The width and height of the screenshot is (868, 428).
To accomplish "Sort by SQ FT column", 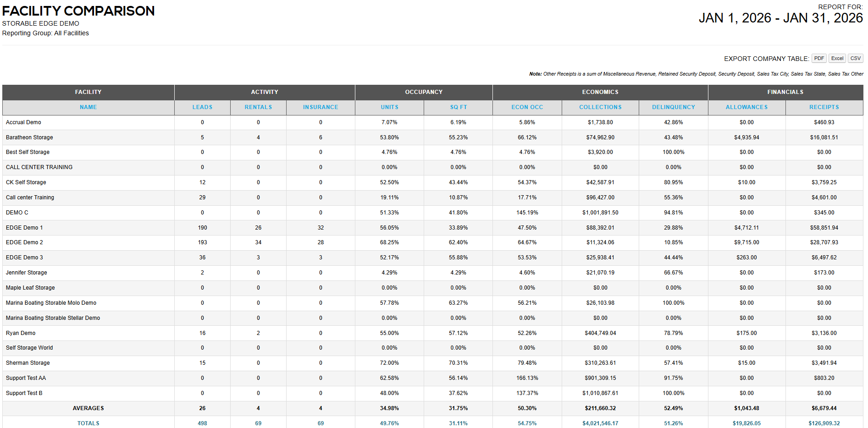I will point(458,107).
